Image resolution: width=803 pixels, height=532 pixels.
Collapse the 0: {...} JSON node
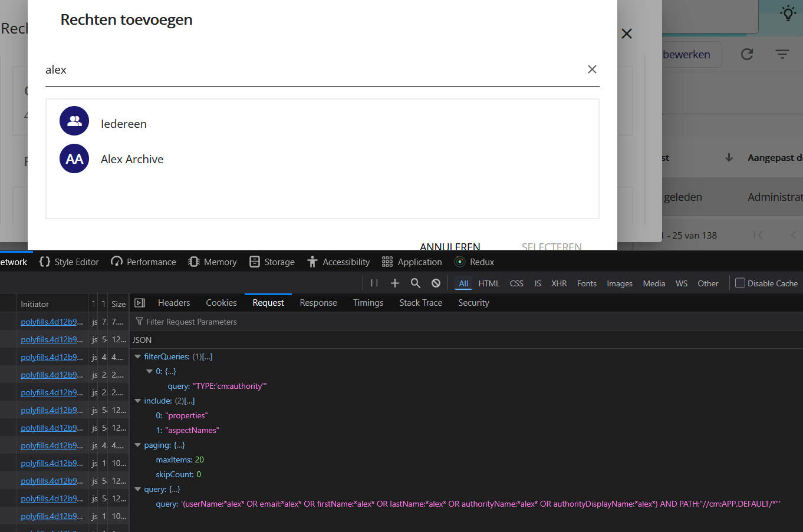click(x=150, y=371)
